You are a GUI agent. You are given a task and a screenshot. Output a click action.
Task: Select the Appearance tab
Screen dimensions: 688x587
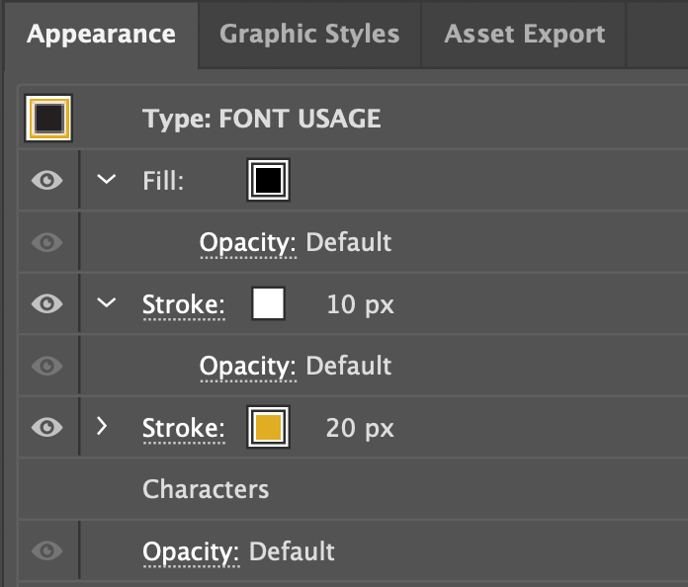point(101,34)
